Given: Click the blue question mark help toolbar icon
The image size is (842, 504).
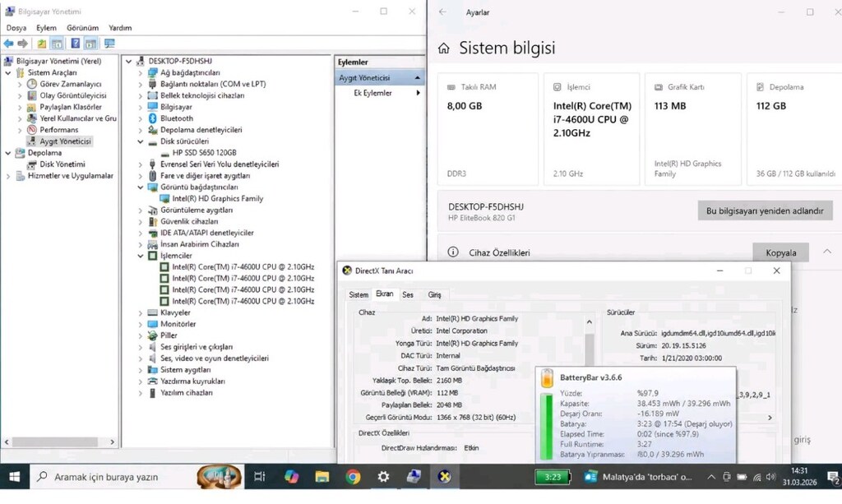Looking at the screenshot, I should tap(76, 44).
